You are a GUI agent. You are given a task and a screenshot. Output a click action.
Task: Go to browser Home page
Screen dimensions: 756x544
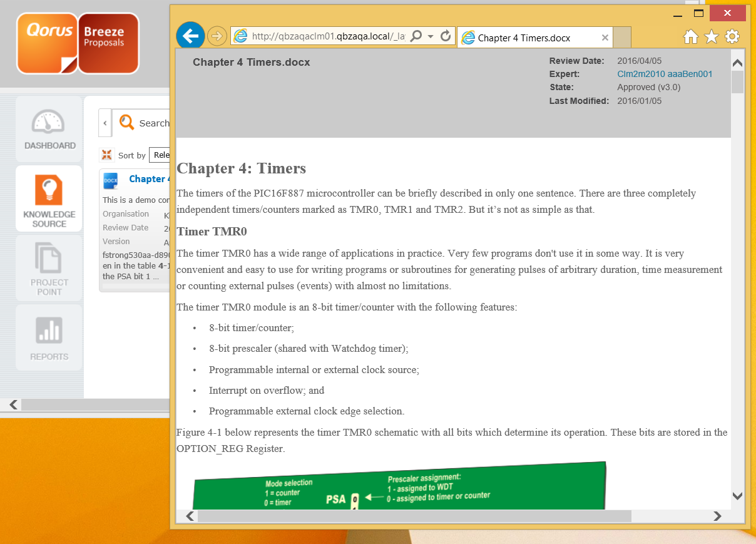690,37
